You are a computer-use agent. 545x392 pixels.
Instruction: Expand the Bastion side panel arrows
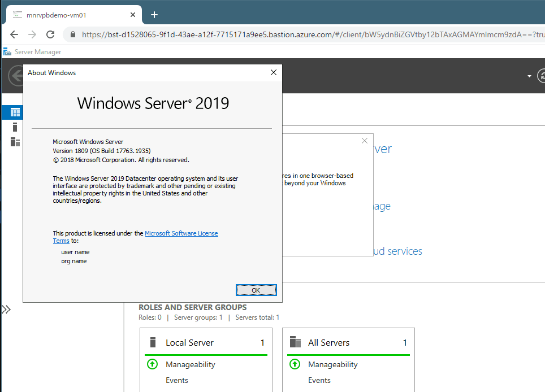[6, 309]
